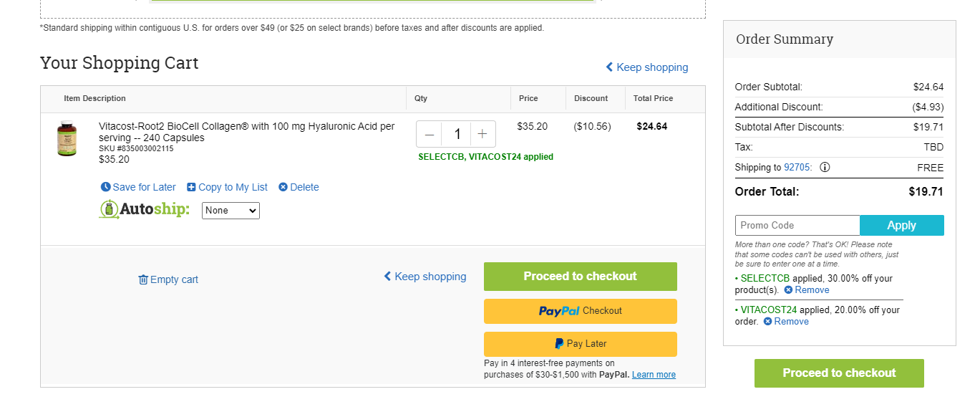
Task: Click the Promo Code input field
Action: coord(797,225)
